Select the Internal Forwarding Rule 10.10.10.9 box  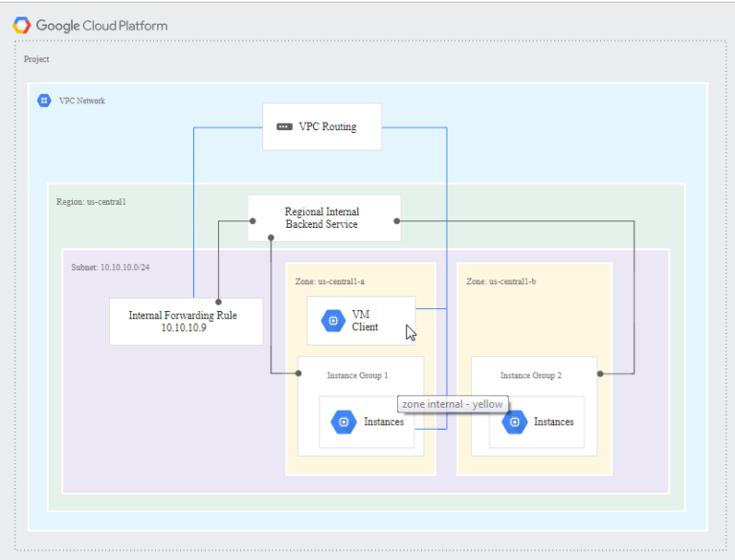click(x=186, y=322)
